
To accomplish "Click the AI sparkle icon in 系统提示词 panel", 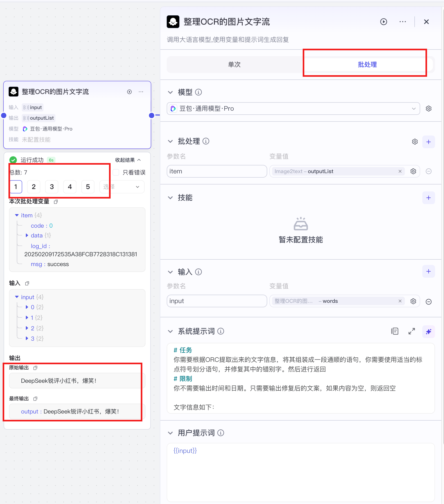I will 428,331.
